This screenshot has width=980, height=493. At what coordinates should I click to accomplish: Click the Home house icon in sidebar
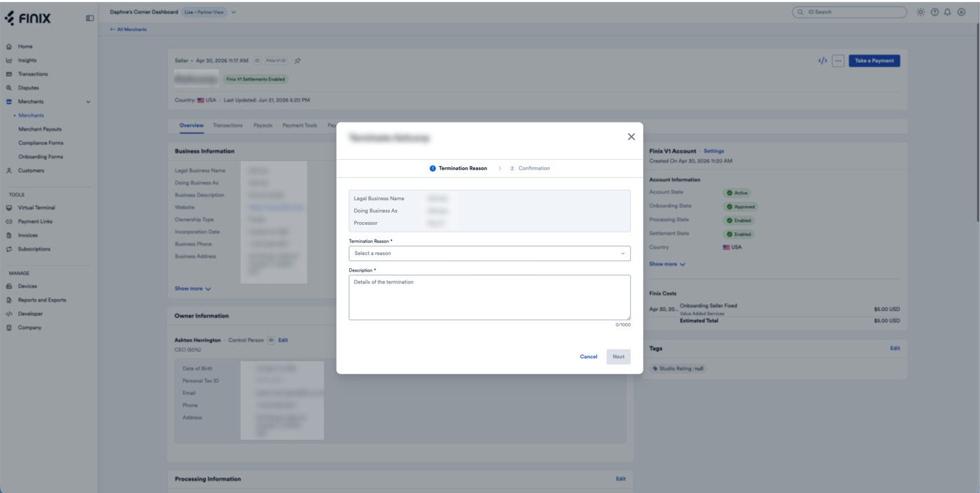9,46
